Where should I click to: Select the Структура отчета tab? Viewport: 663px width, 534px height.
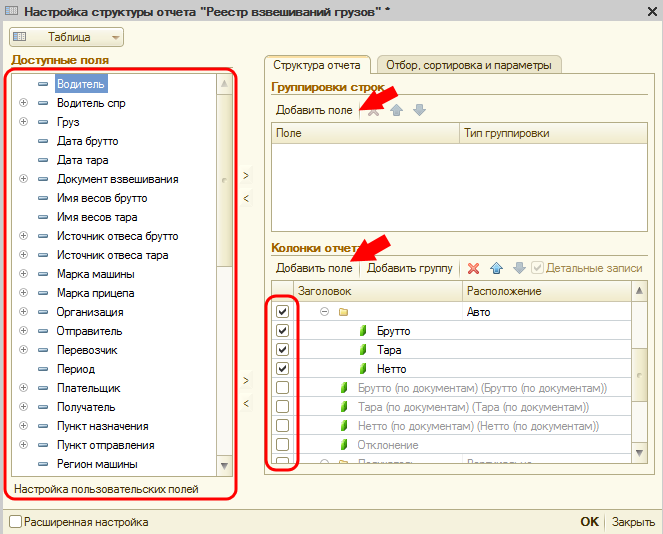tap(318, 65)
